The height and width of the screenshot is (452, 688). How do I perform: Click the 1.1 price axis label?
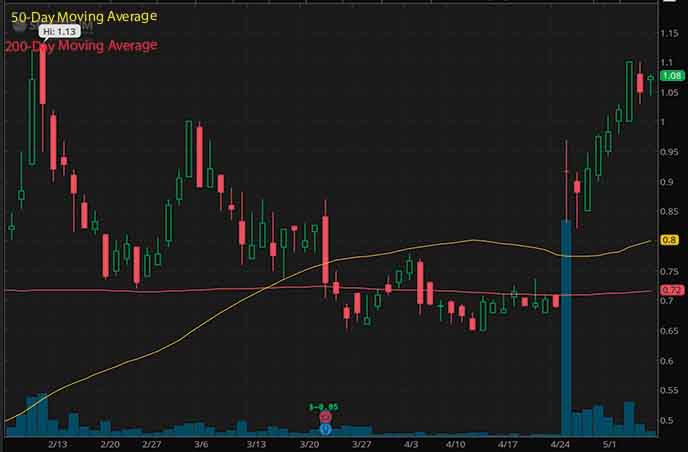(666, 63)
